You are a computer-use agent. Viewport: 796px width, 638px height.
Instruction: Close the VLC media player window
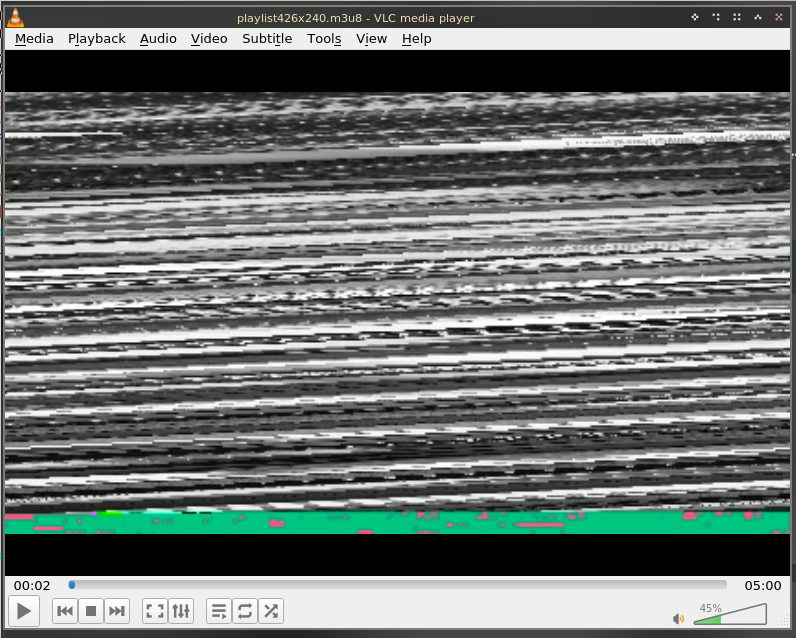[x=779, y=17]
